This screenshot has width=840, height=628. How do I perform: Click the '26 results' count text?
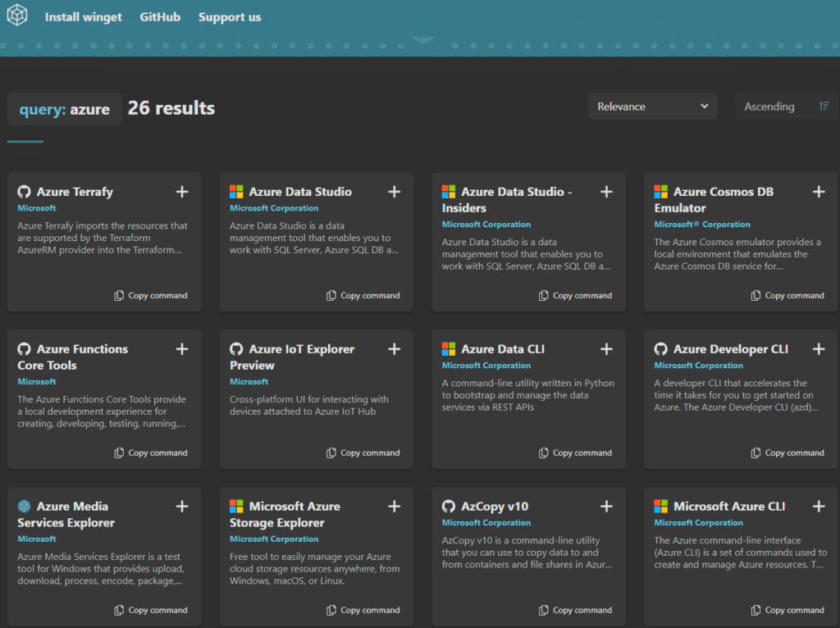pos(171,108)
